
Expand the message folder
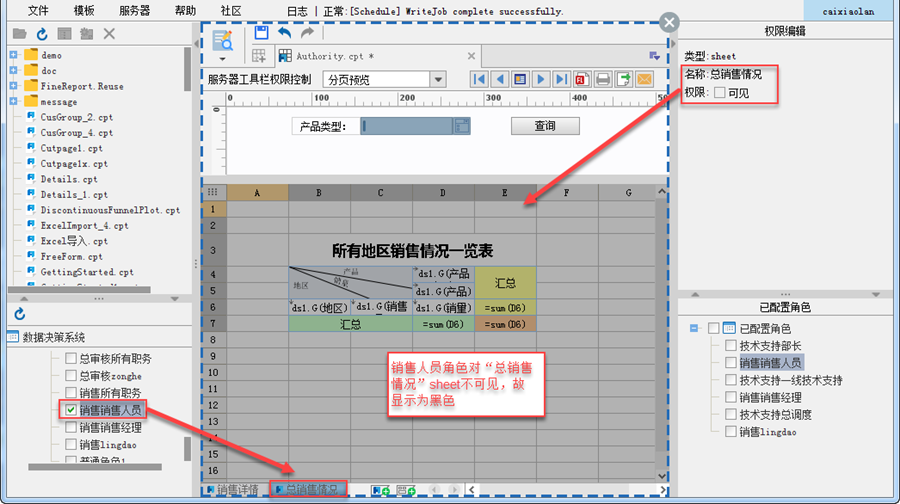[13, 102]
